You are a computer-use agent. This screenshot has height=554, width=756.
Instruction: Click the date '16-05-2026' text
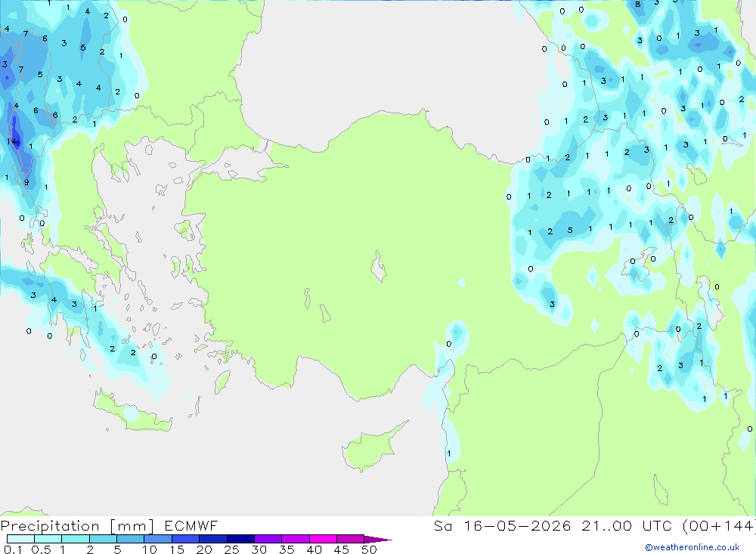(517, 525)
